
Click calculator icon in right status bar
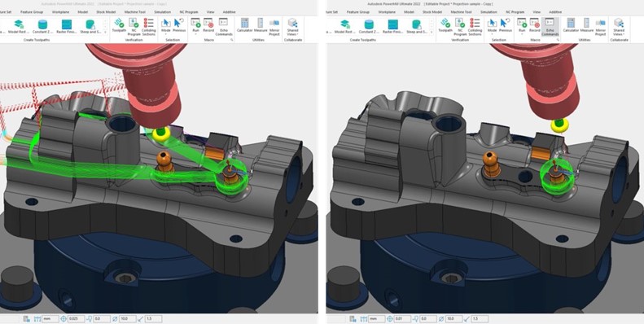pyautogui.click(x=353, y=318)
